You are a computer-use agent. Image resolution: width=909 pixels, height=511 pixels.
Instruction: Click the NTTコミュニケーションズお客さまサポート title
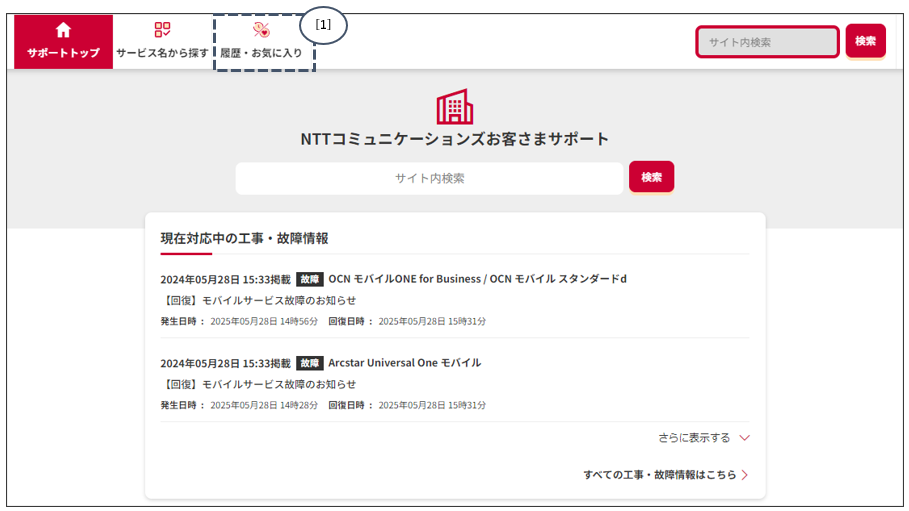pos(455,139)
